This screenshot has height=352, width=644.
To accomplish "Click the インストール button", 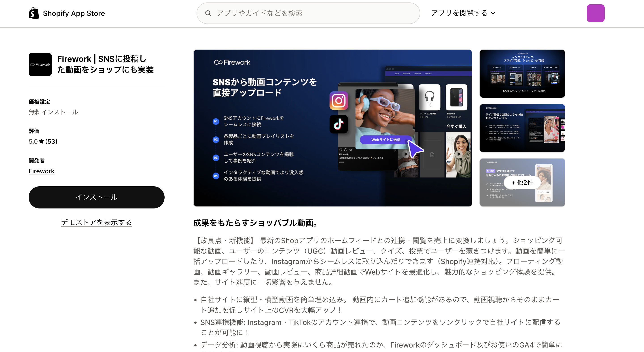I will click(97, 197).
